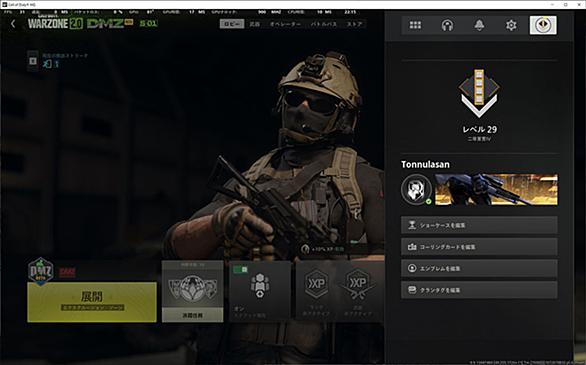
Task: Switch to the ストア tab
Action: pyautogui.click(x=354, y=24)
